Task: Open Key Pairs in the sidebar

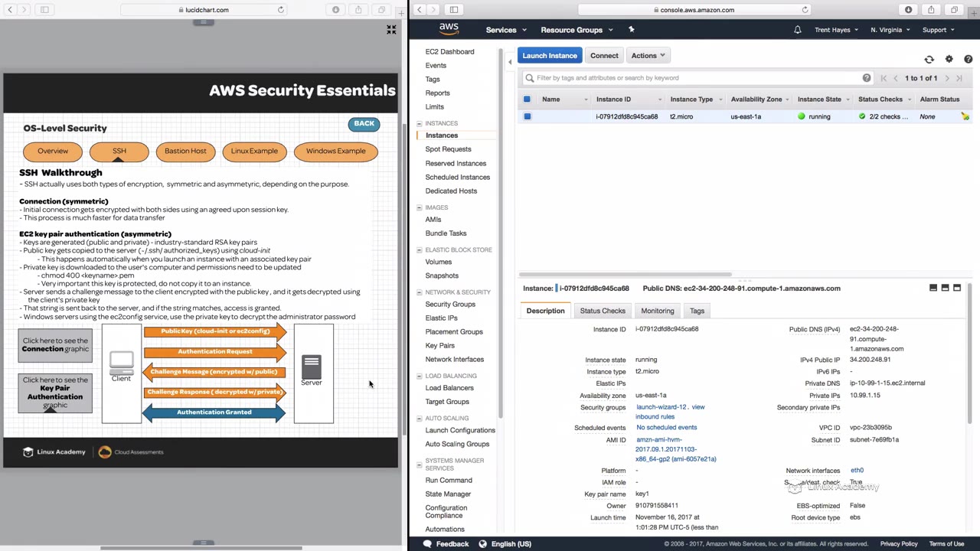Action: pyautogui.click(x=440, y=345)
